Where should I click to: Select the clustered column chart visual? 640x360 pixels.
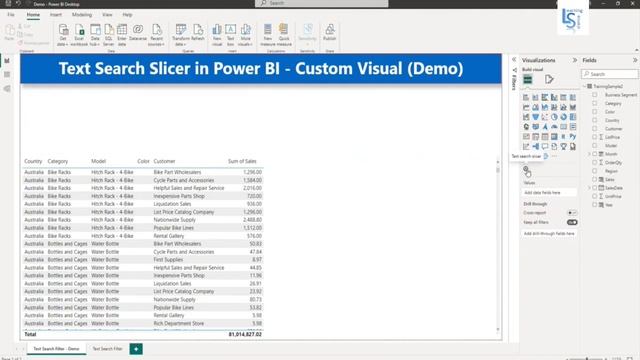(554, 98)
